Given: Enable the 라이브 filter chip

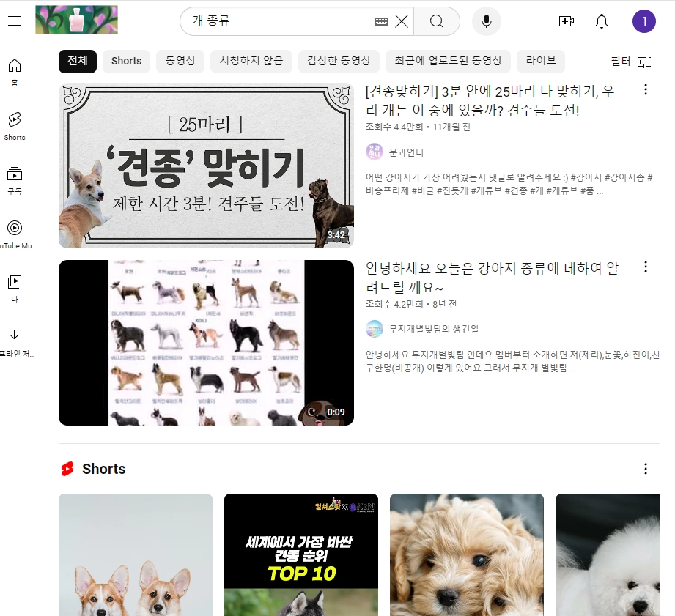Looking at the screenshot, I should 540,62.
